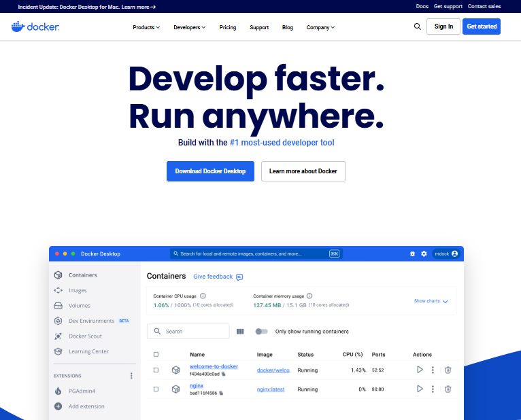Click the Volumes drive icon in sidebar
The width and height of the screenshot is (521, 420).
[x=58, y=305]
